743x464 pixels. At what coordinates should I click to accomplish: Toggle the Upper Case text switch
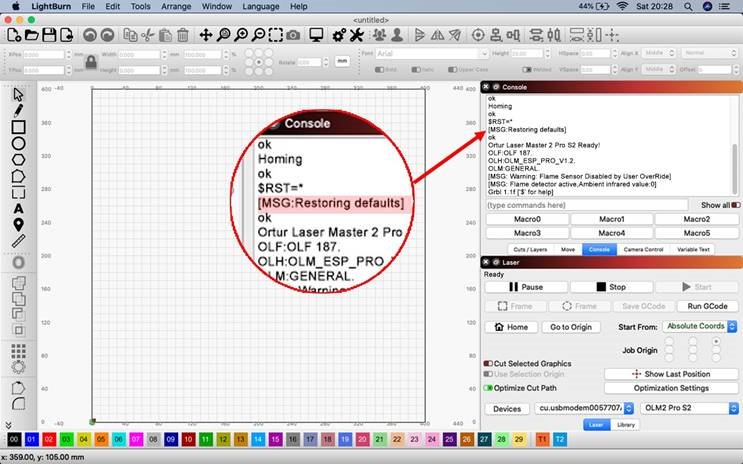pyautogui.click(x=453, y=70)
